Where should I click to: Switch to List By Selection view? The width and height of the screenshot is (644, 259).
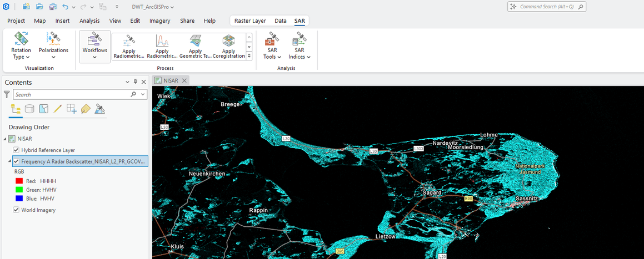pos(43,109)
